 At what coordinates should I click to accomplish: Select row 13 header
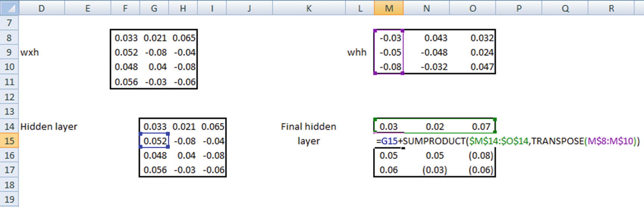click(9, 111)
